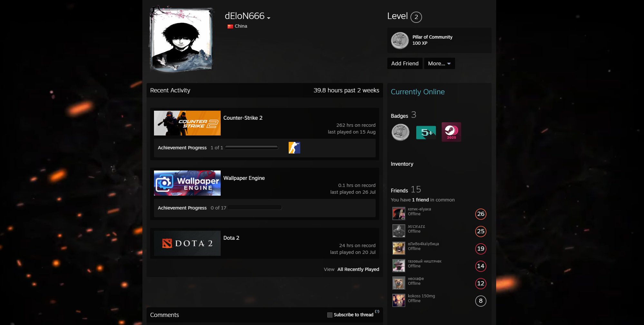The image size is (644, 325).
Task: Click the green 5+ game collector badge
Action: tap(426, 132)
